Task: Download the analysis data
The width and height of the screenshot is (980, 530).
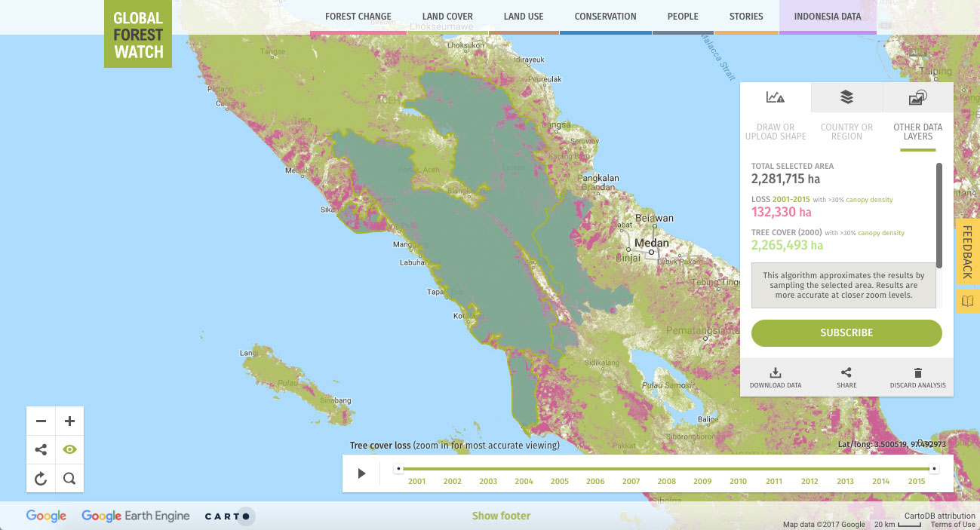Action: (776, 378)
